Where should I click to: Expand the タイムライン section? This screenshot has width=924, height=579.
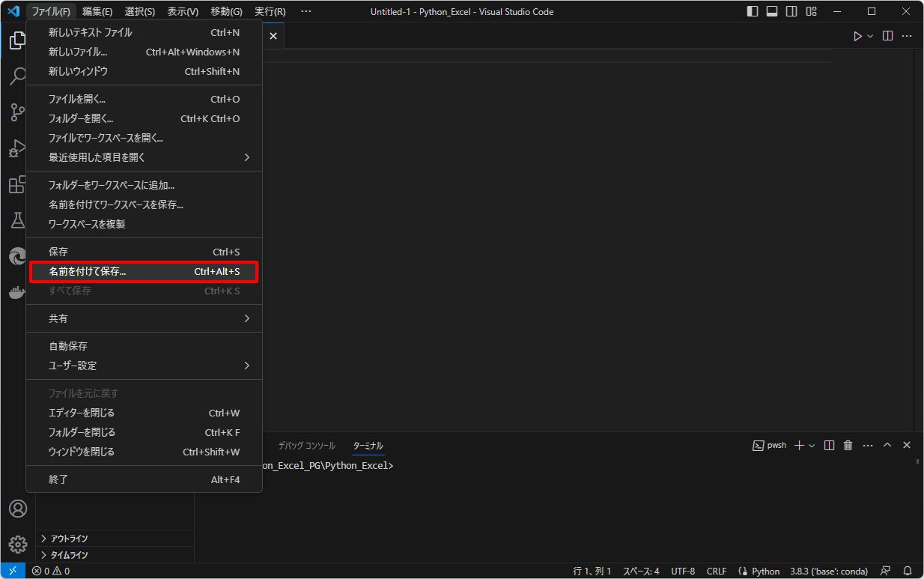pyautogui.click(x=115, y=555)
